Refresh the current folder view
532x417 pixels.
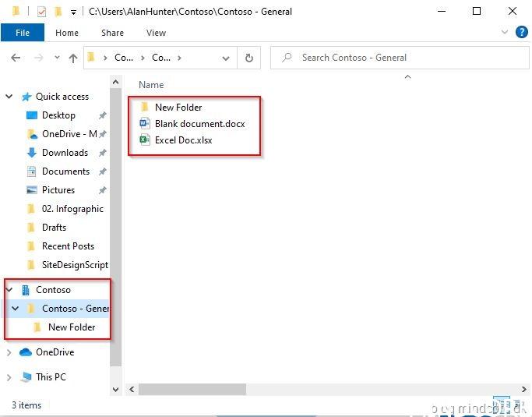click(249, 58)
